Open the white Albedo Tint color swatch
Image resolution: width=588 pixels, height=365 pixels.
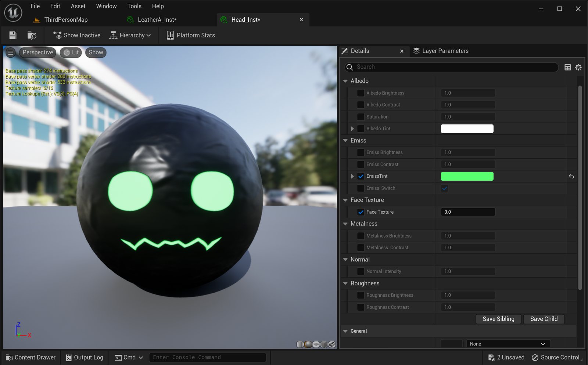tap(467, 129)
